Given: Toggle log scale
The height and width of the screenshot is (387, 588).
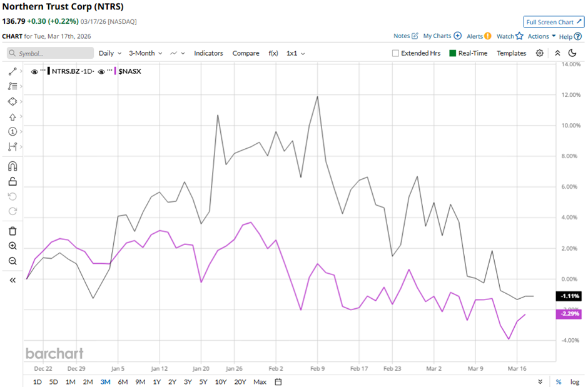Looking at the screenshot, I should 575,382.
